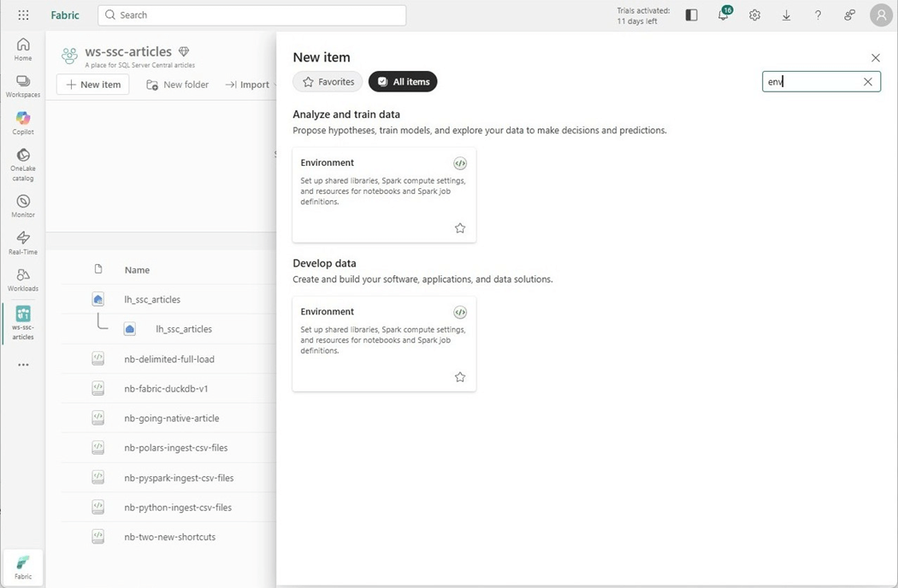The height and width of the screenshot is (588, 898).
Task: Open the Download icon in header
Action: click(x=786, y=15)
